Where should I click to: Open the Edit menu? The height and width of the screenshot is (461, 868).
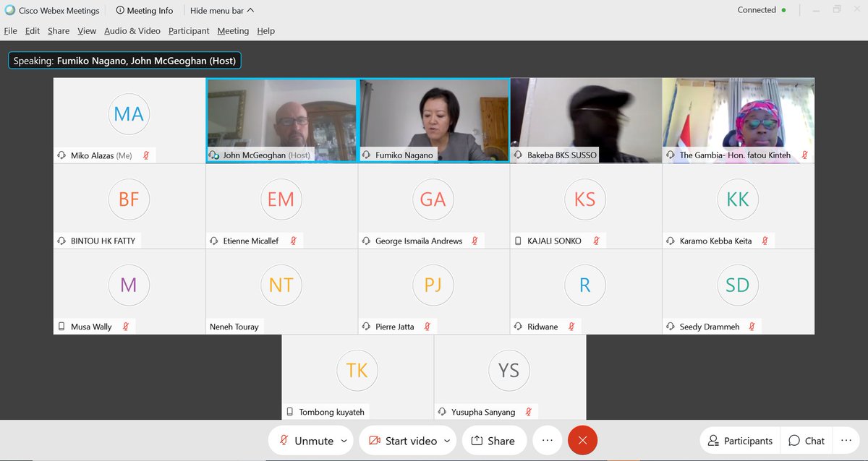33,31
